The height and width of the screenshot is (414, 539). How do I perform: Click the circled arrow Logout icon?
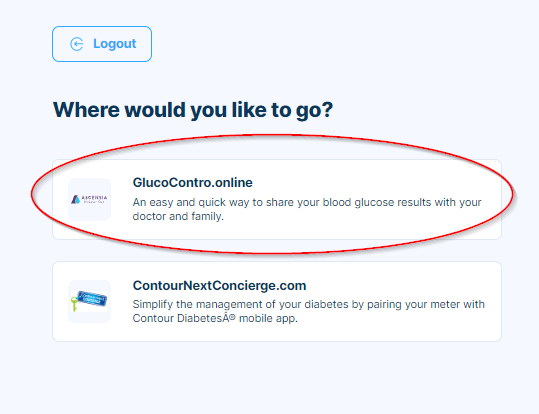pyautogui.click(x=77, y=44)
